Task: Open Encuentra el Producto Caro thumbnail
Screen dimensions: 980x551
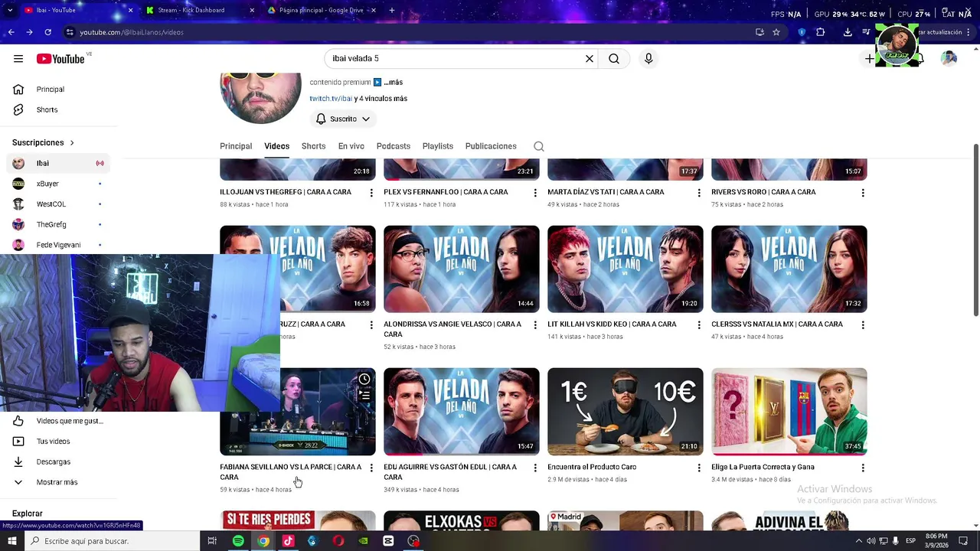Action: coord(626,412)
